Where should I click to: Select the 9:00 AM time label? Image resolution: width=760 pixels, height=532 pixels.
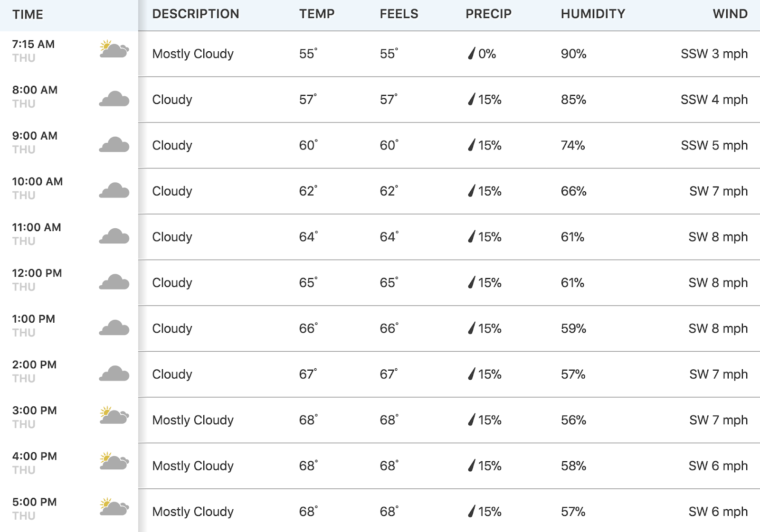point(35,136)
